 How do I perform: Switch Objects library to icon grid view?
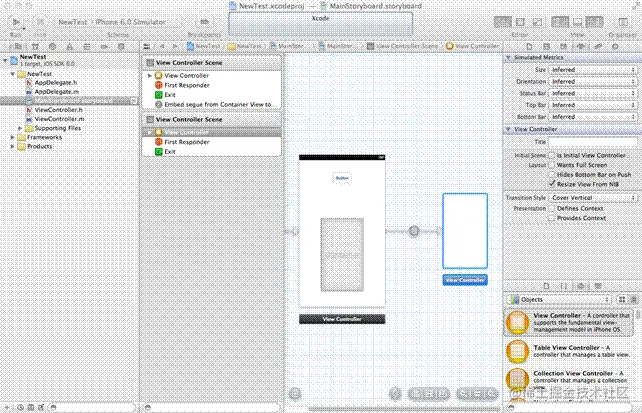pos(622,300)
